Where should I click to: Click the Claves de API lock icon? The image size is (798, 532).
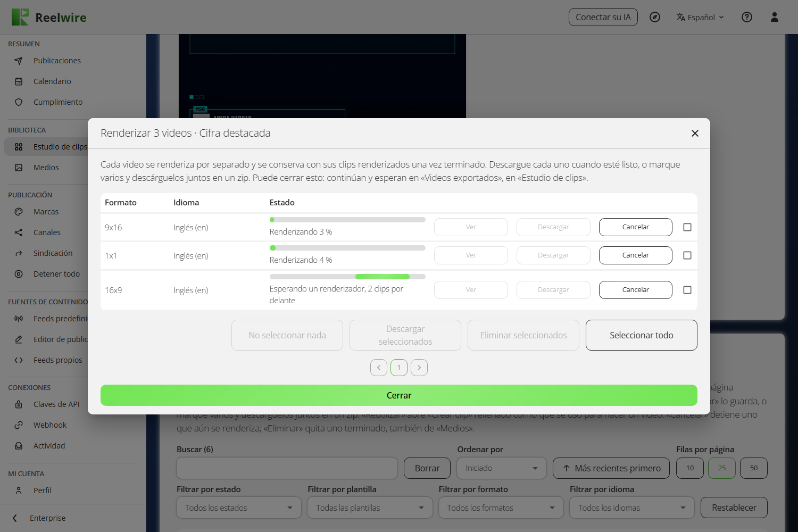pos(19,404)
